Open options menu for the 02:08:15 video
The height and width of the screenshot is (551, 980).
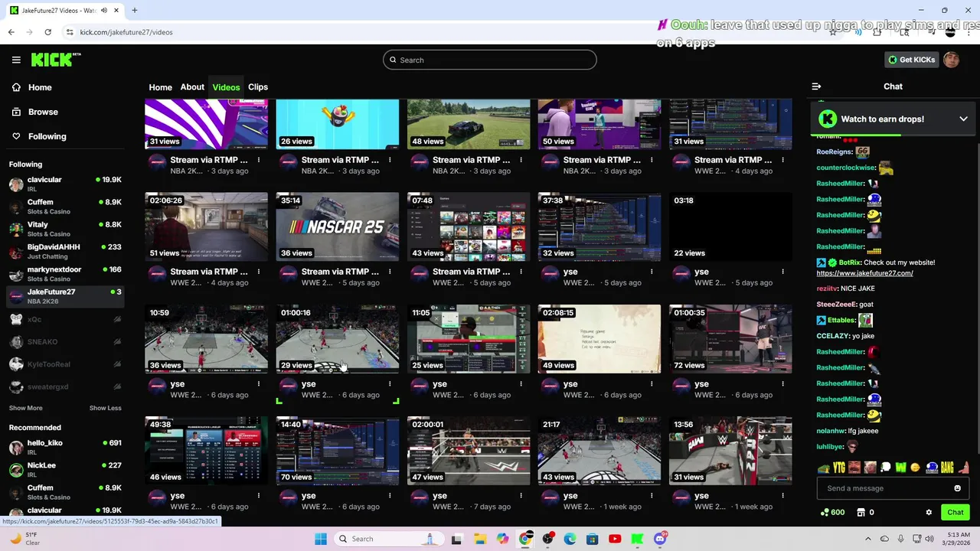pyautogui.click(x=652, y=384)
